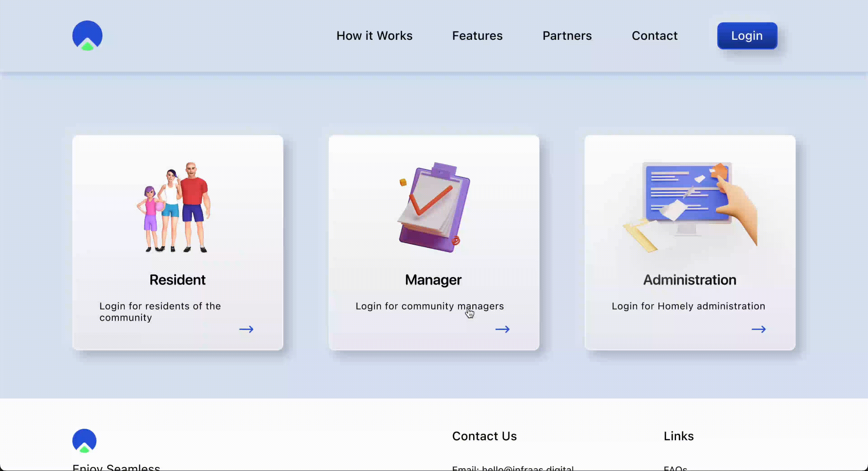
Task: Click the blue Homely logo in header
Action: 87,35
